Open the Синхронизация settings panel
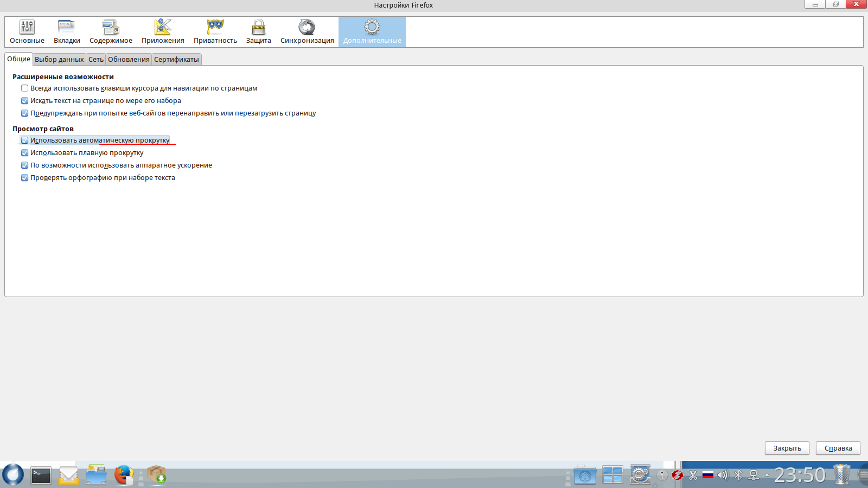Image resolution: width=868 pixels, height=488 pixels. [307, 32]
